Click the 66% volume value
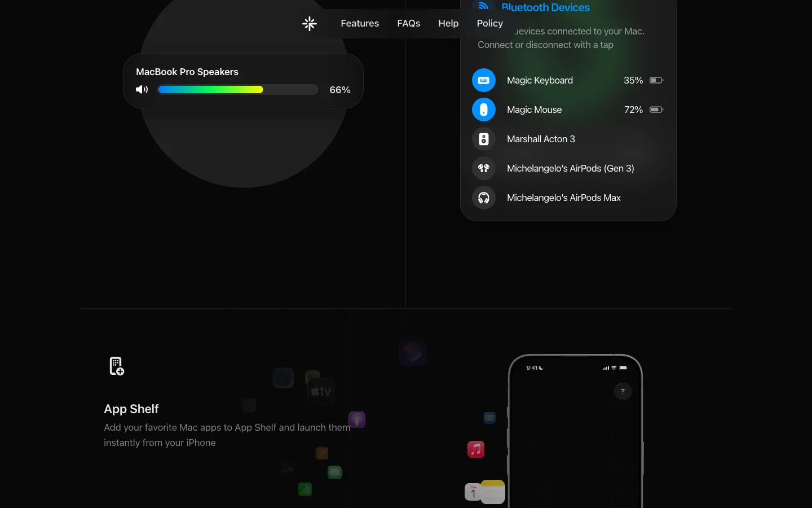Viewport: 812px width, 508px height. (x=340, y=90)
